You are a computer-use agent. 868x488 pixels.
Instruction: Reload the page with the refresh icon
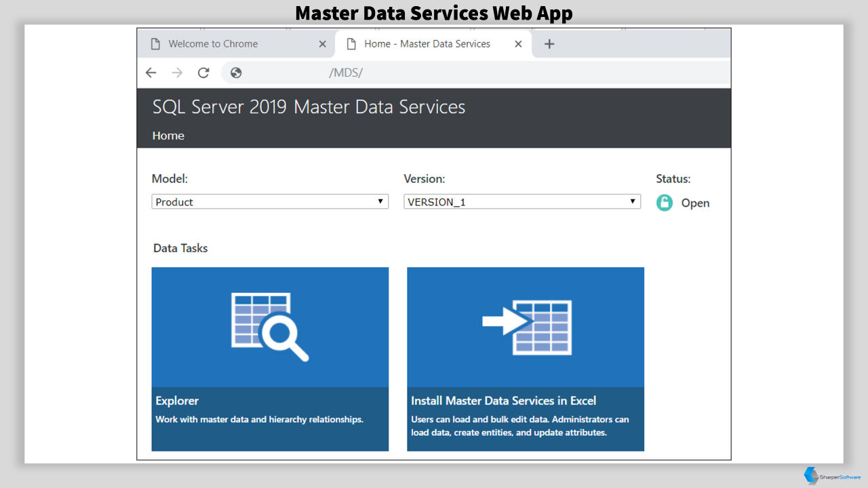click(203, 73)
